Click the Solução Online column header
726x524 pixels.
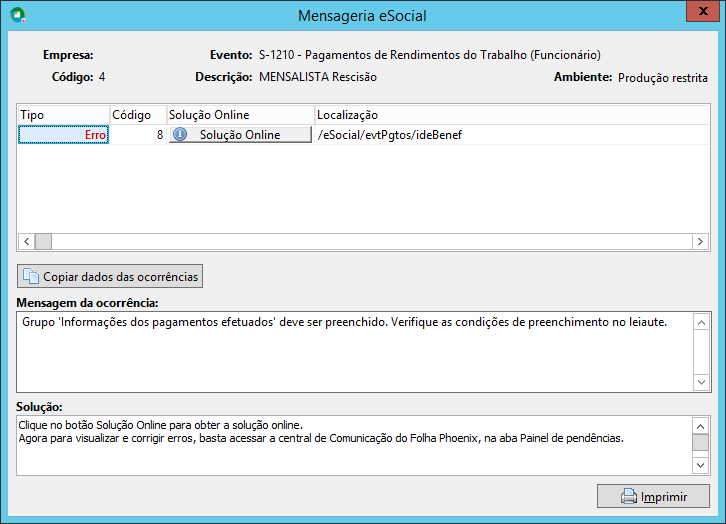240,115
